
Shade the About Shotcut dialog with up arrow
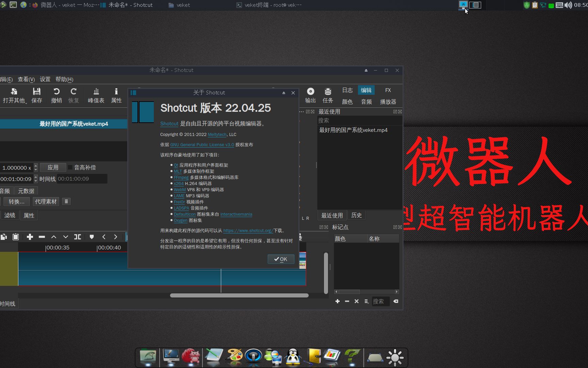[x=284, y=93]
